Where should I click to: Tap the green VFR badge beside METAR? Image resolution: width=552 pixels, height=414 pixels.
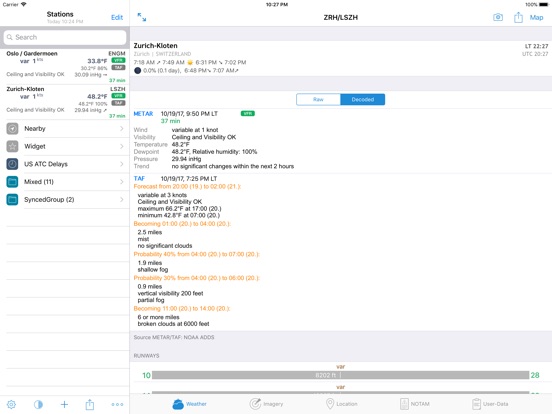click(248, 113)
